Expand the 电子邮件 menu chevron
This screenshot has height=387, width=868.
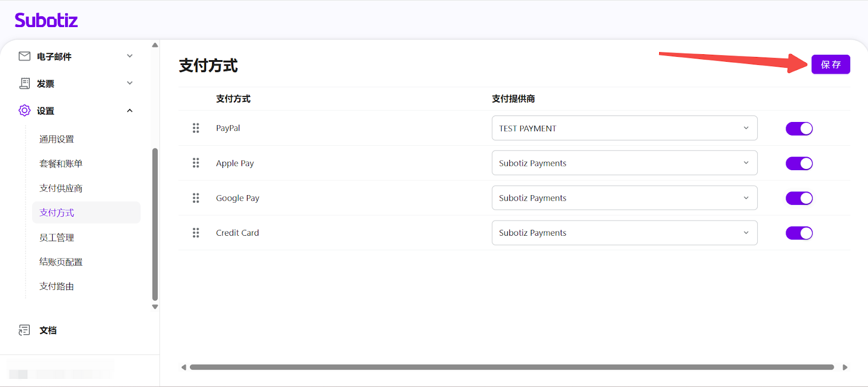tap(130, 56)
